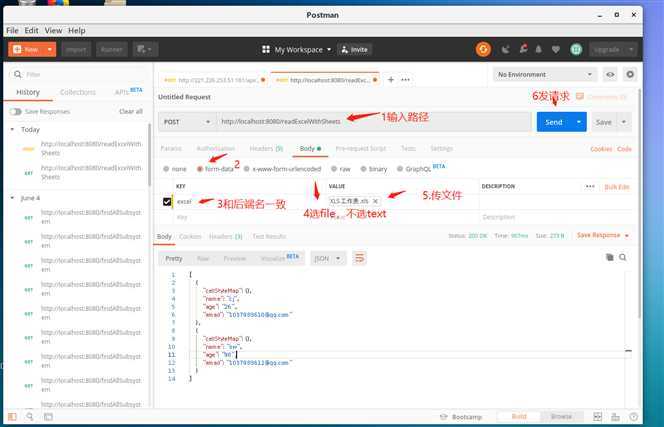Screen dimensions: 664x427
Task: Open the JSON format dropdown
Action: point(328,258)
